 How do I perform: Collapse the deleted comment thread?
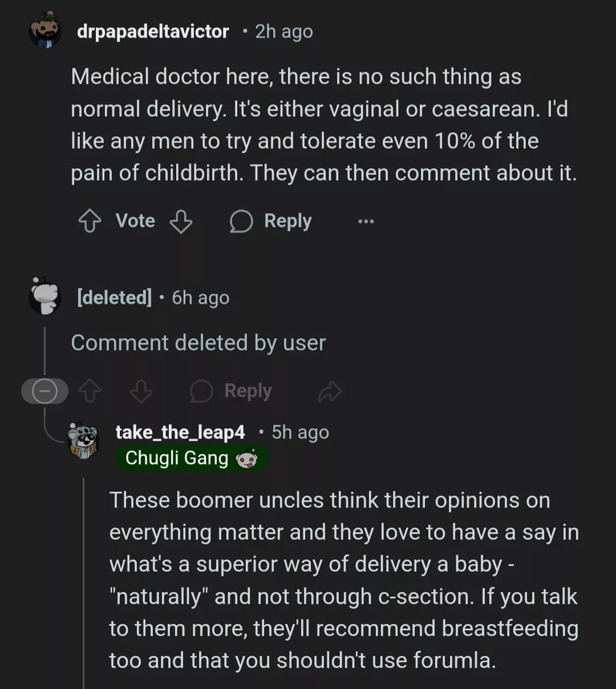click(x=44, y=391)
